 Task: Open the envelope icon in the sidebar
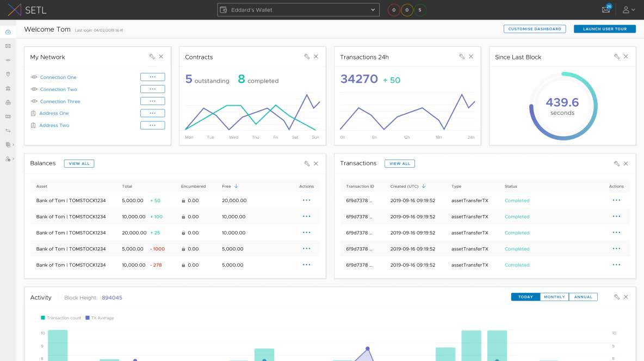(x=8, y=46)
